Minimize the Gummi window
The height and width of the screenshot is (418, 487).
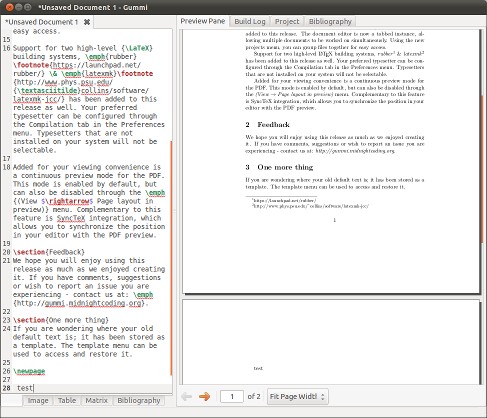[x=19, y=7]
